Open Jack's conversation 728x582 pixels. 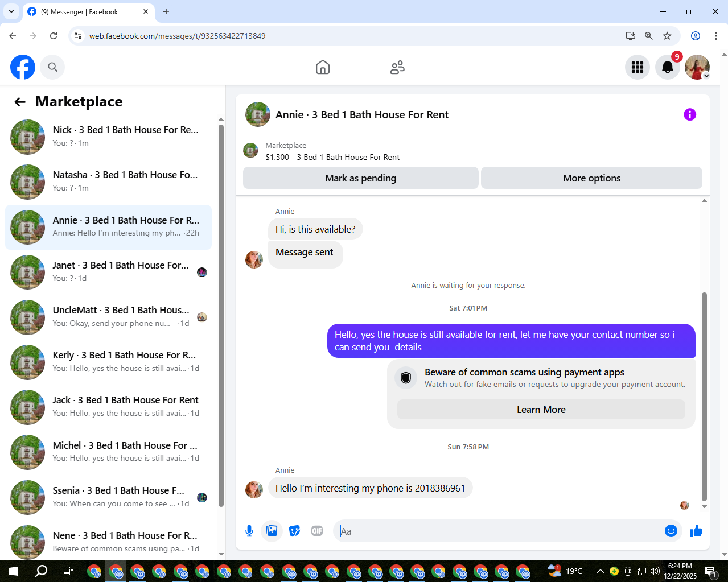tap(109, 407)
